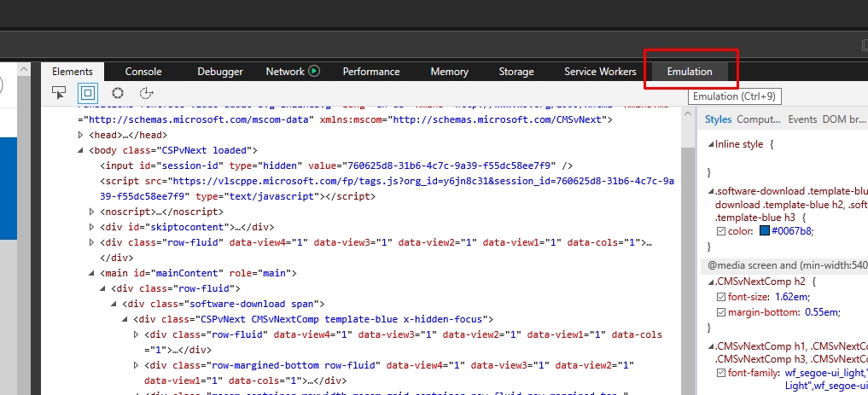This screenshot has width=868, height=395.
Task: Click the 0.55em margin-bottom value
Action: [822, 312]
